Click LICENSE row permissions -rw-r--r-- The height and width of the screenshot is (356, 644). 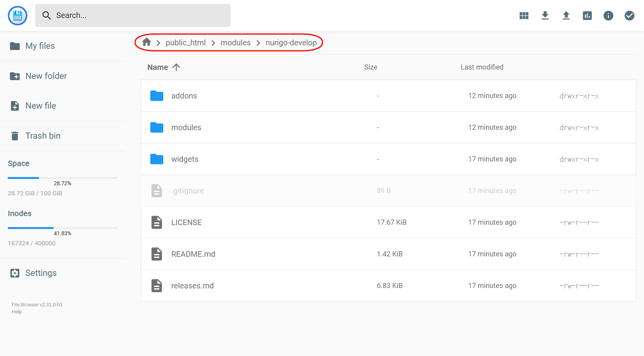(579, 222)
